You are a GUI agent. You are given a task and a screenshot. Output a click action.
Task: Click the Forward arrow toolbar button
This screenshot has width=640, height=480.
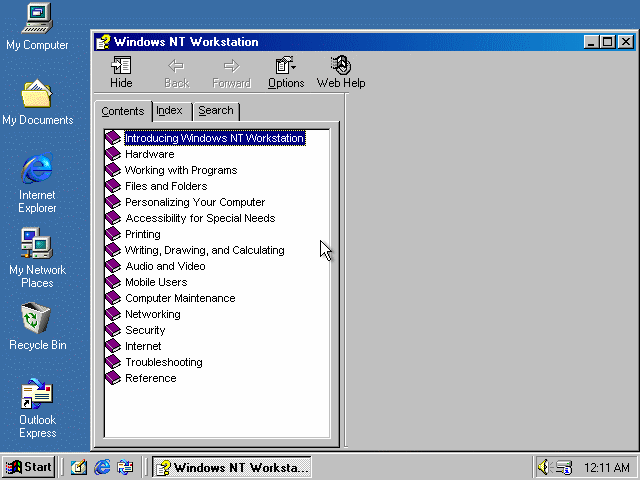pos(231,72)
